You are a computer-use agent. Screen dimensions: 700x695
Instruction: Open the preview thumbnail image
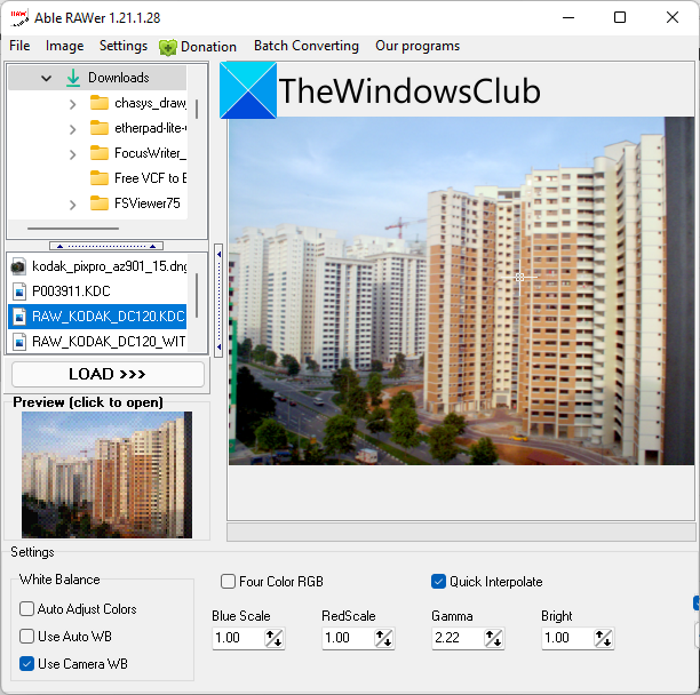pos(107,474)
